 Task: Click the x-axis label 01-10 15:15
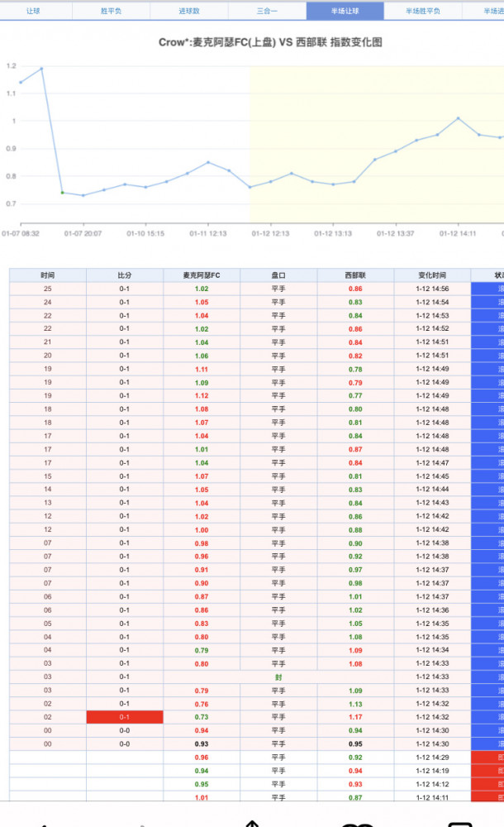pos(145,233)
